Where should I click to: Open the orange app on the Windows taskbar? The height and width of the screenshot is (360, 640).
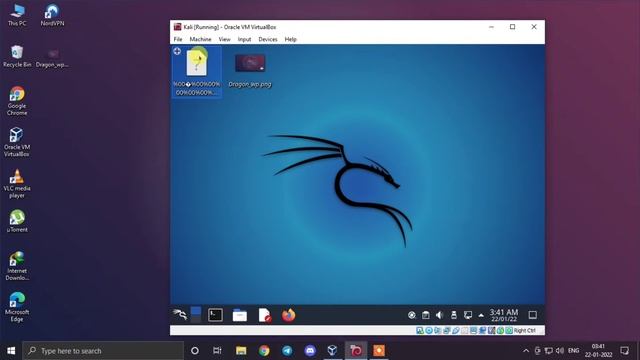click(379, 351)
